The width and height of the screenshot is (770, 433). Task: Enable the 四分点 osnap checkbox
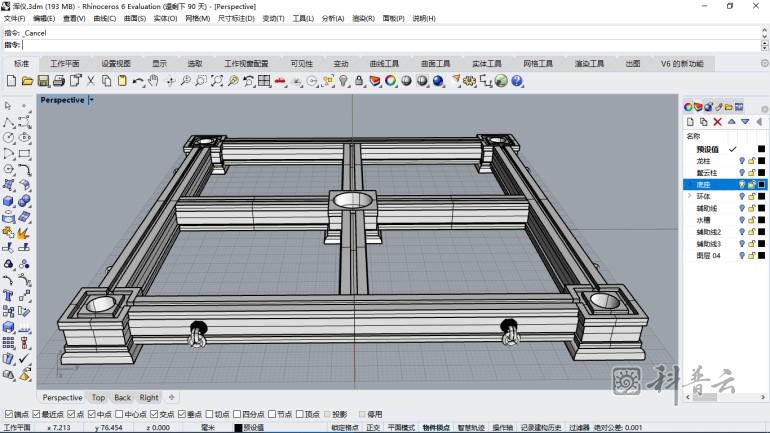click(237, 414)
